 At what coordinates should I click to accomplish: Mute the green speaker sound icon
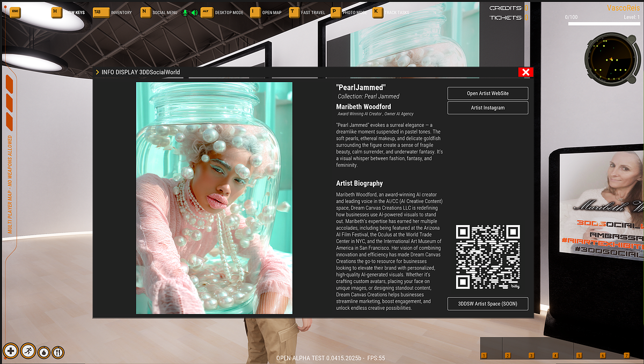pyautogui.click(x=194, y=12)
